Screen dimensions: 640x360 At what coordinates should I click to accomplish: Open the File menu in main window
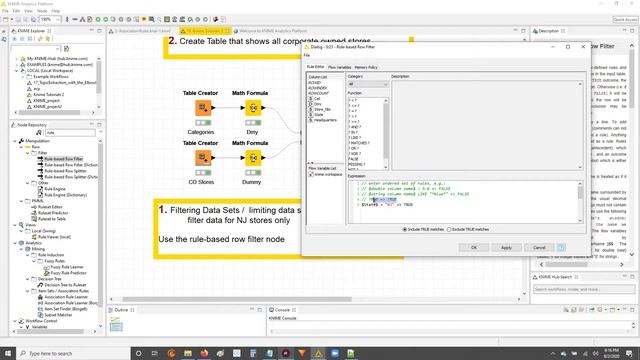pyautogui.click(x=5, y=11)
